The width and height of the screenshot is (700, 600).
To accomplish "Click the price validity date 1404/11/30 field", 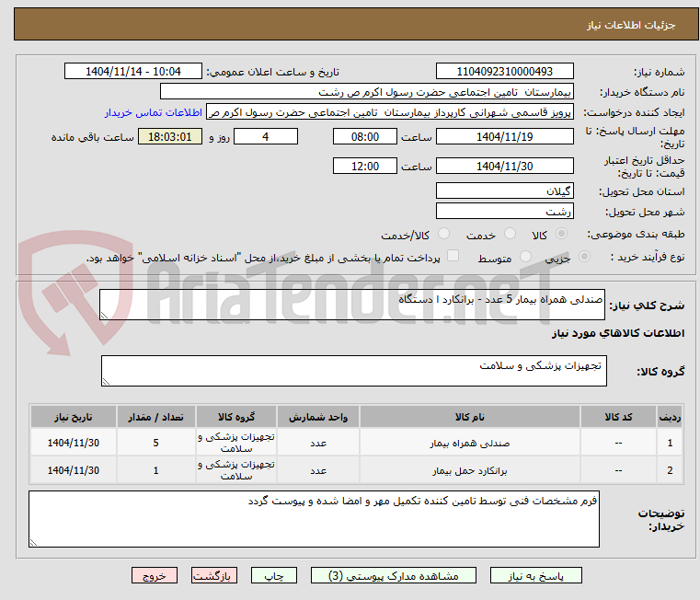I will 504,166.
